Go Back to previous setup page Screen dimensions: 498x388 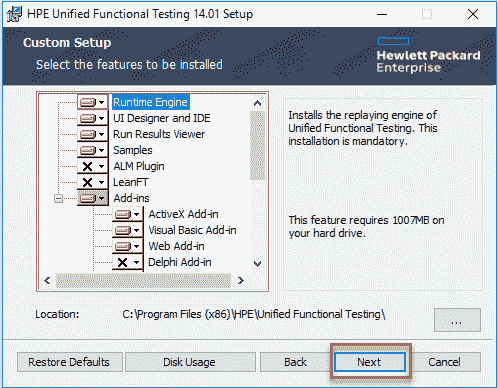(x=295, y=362)
